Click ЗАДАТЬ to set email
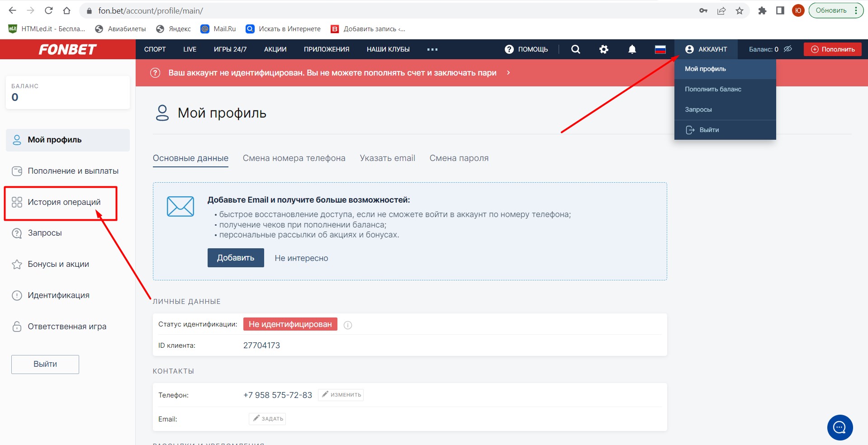This screenshot has height=445, width=868. 267,419
